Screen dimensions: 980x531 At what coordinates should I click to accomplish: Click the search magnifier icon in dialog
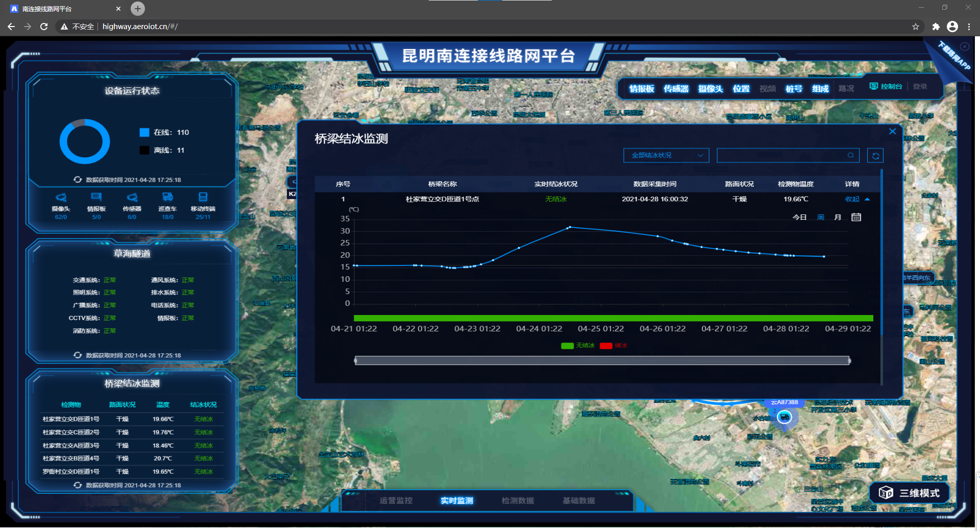pyautogui.click(x=850, y=156)
